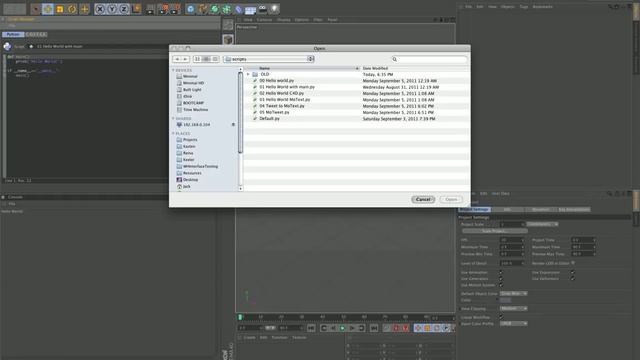Click the cube icon left of viewport
This screenshot has width=640, height=360.
pyautogui.click(x=228, y=39)
